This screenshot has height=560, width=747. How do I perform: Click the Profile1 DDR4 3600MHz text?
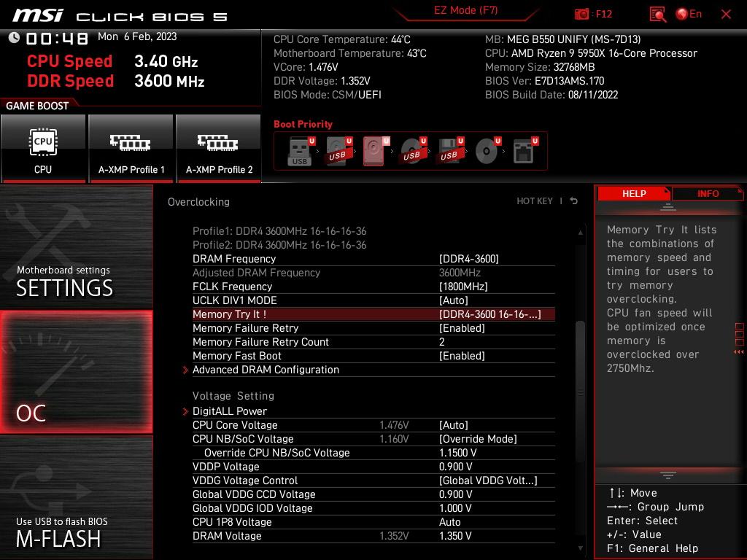pyautogui.click(x=279, y=231)
